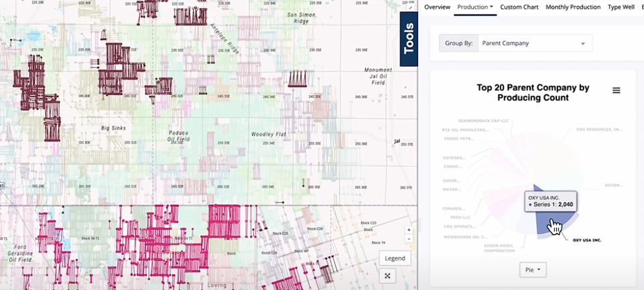Click the map zoom in plus button
The image size is (644, 290).
409,230
